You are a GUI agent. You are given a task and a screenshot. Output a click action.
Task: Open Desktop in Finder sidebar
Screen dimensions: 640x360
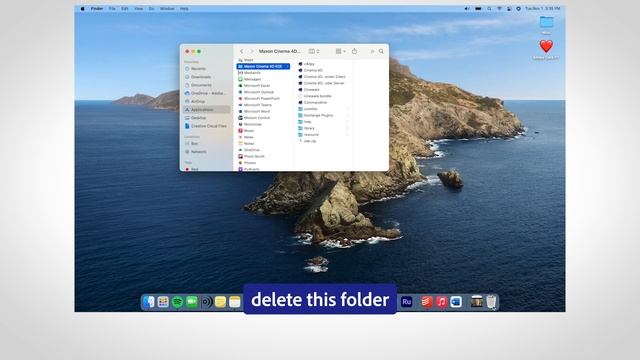coord(198,118)
